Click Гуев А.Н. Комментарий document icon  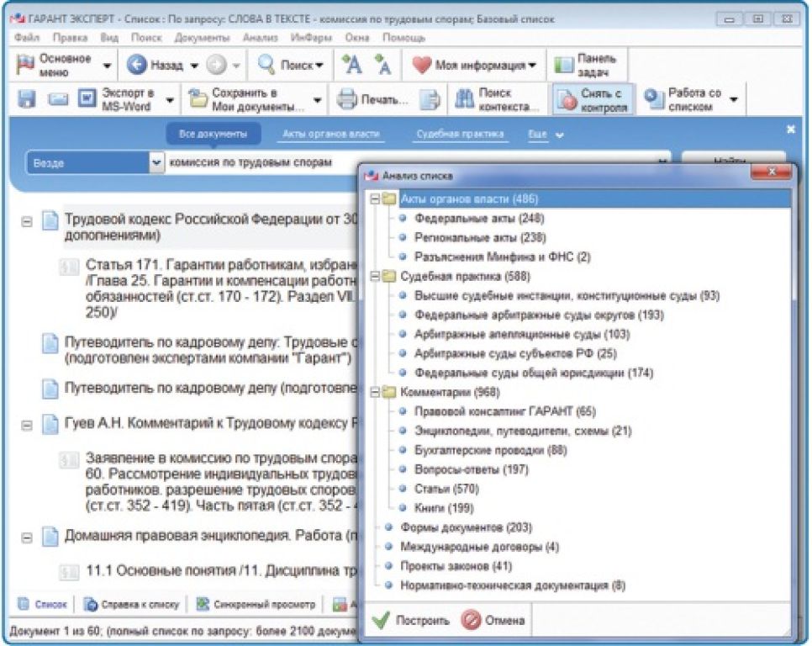tap(50, 424)
